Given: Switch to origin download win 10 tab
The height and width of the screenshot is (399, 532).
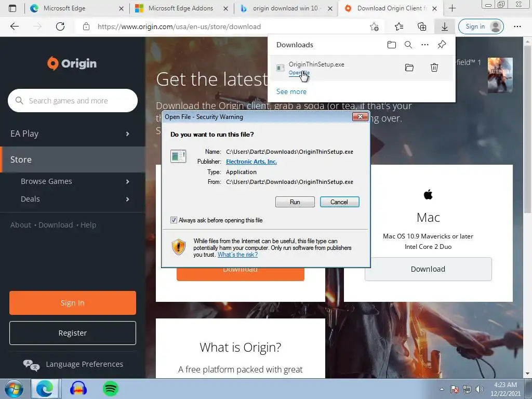Looking at the screenshot, I should [x=286, y=8].
